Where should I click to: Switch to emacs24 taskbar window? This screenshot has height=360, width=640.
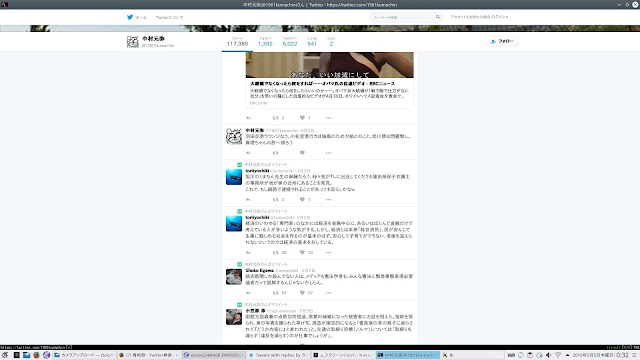(213, 355)
